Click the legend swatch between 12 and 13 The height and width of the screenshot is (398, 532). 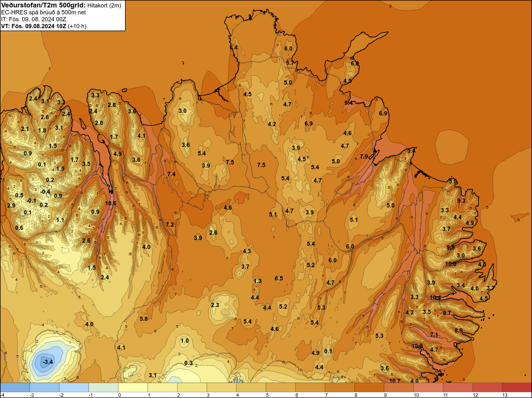click(487, 387)
